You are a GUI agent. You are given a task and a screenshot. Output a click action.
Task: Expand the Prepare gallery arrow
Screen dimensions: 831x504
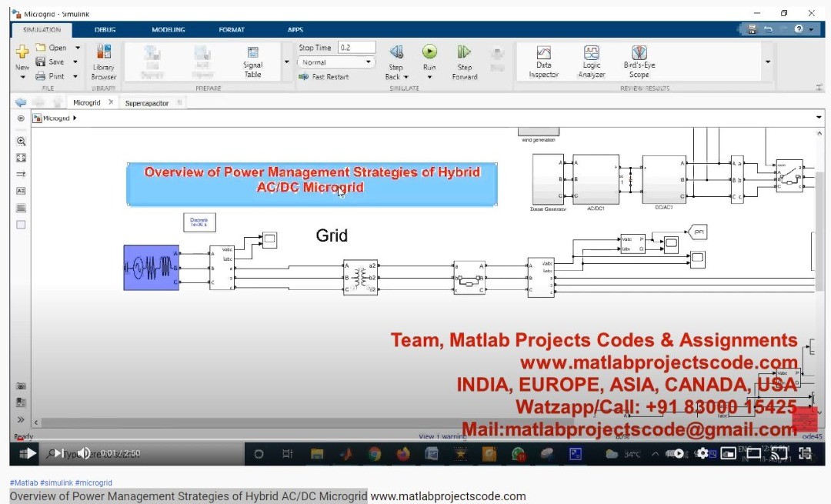(x=287, y=62)
